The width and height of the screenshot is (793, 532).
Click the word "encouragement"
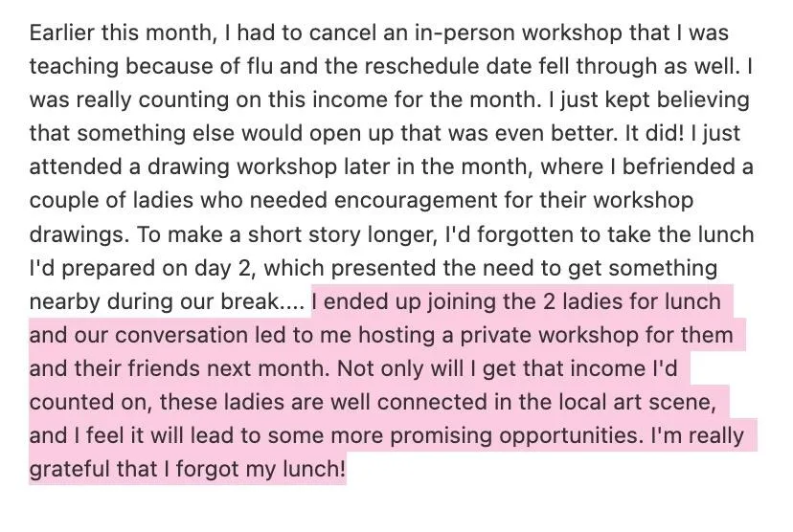pos(416,201)
